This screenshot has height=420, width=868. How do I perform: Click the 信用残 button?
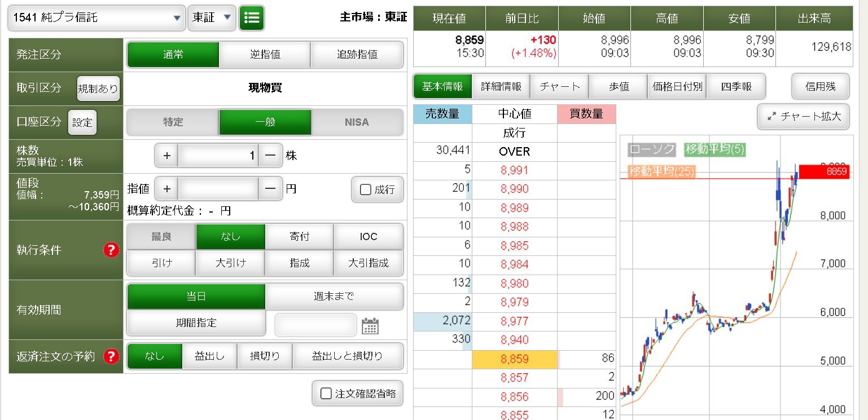coord(820,87)
